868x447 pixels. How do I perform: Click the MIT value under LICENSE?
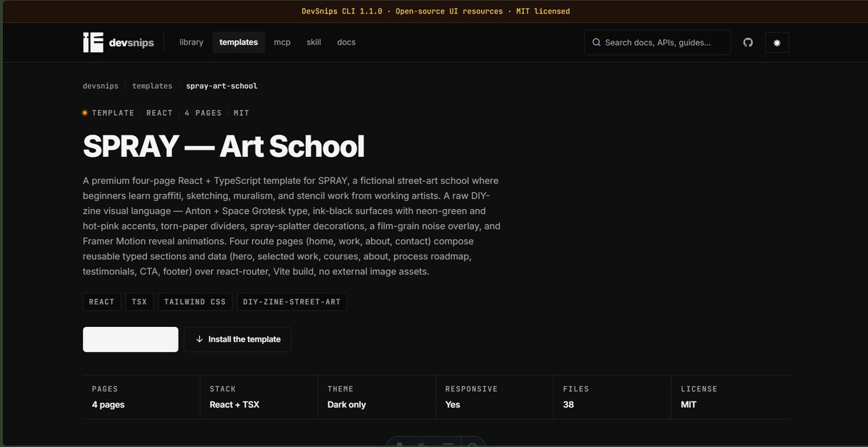(x=689, y=405)
